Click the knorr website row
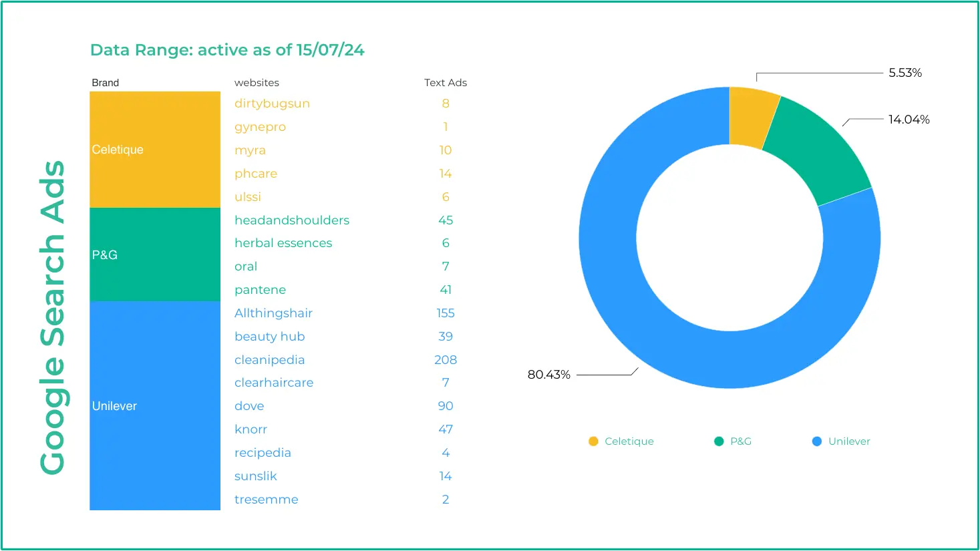The image size is (980, 551). point(251,429)
